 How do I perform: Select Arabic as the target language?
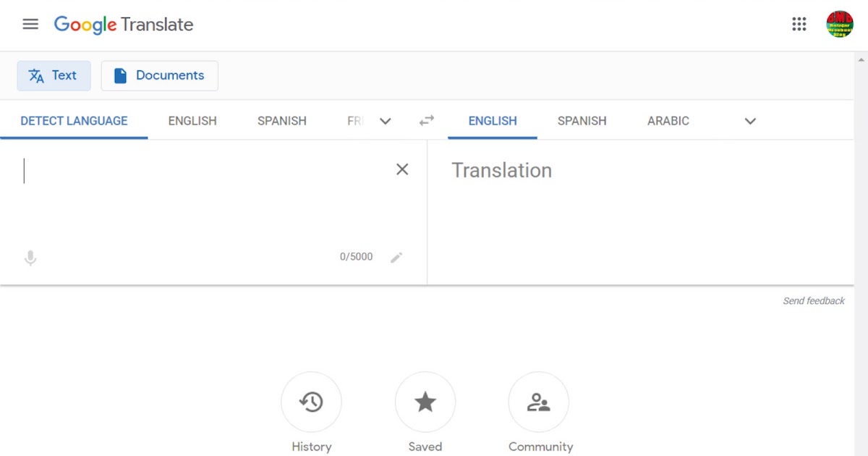click(668, 121)
